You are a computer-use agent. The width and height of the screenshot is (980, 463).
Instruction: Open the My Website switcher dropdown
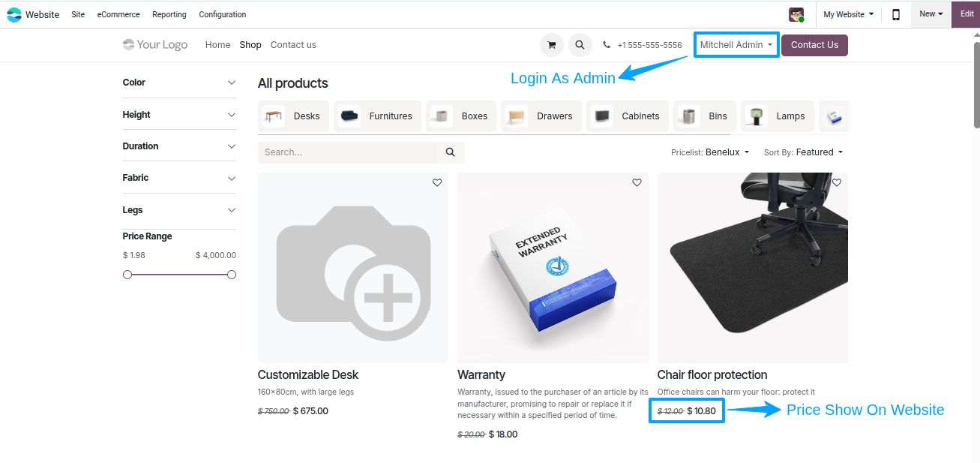point(848,14)
